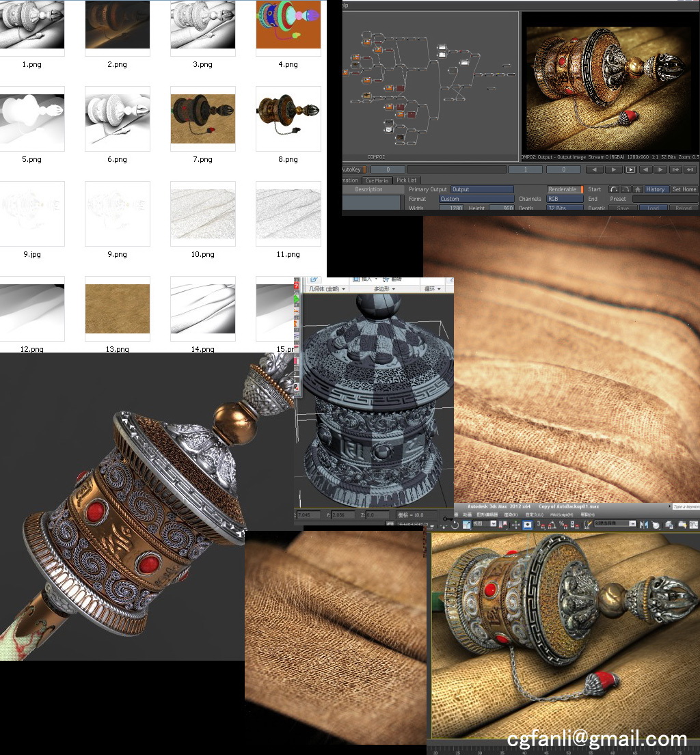Click the Percent Snap toggle icon

click(563, 524)
